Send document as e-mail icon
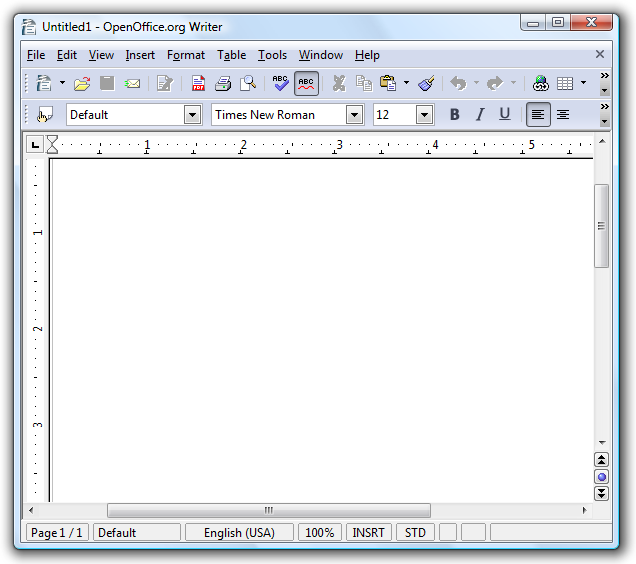The image size is (636, 564). [132, 84]
